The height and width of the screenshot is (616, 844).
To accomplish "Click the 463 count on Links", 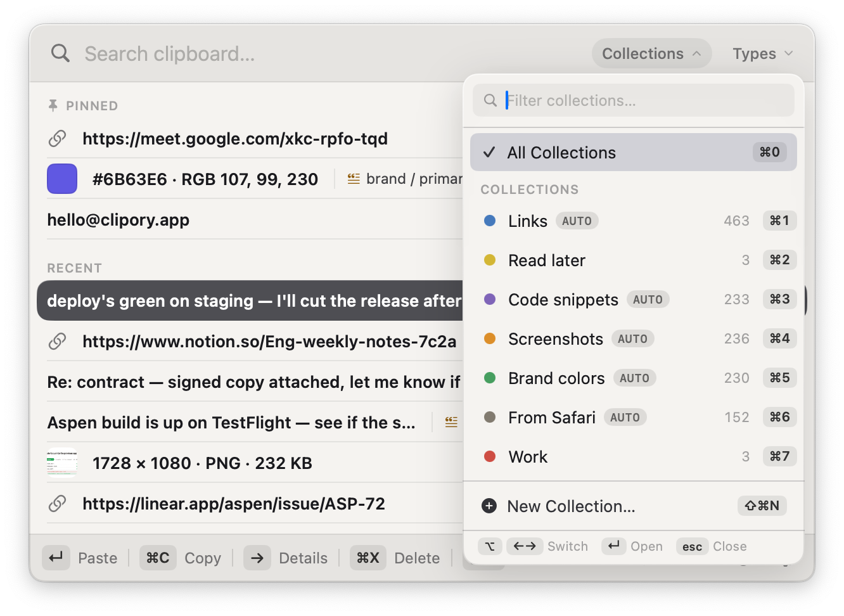I will [737, 221].
